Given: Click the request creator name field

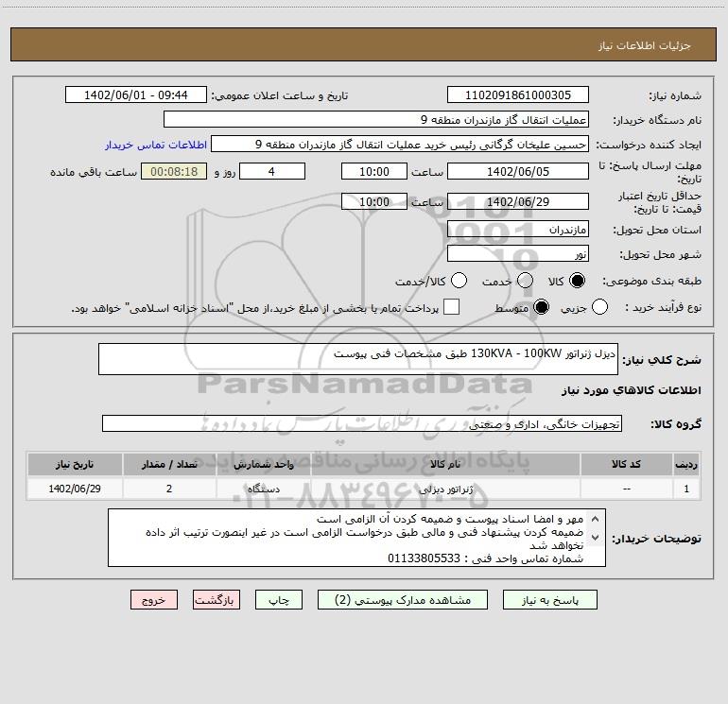Looking at the screenshot, I should (x=400, y=145).
